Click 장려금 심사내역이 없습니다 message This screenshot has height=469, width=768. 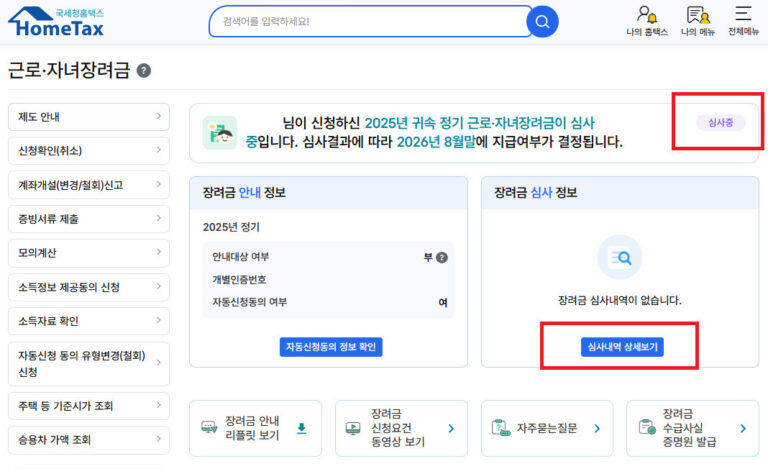coord(620,300)
